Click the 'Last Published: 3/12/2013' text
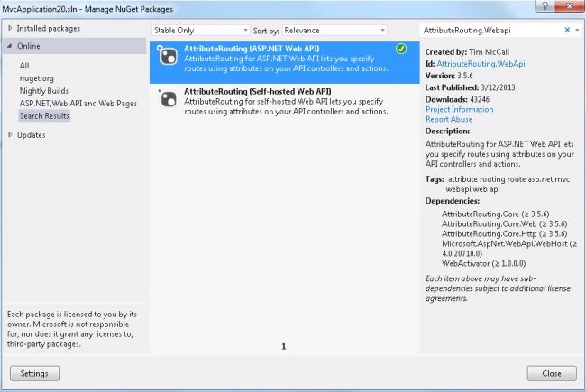 (x=470, y=87)
